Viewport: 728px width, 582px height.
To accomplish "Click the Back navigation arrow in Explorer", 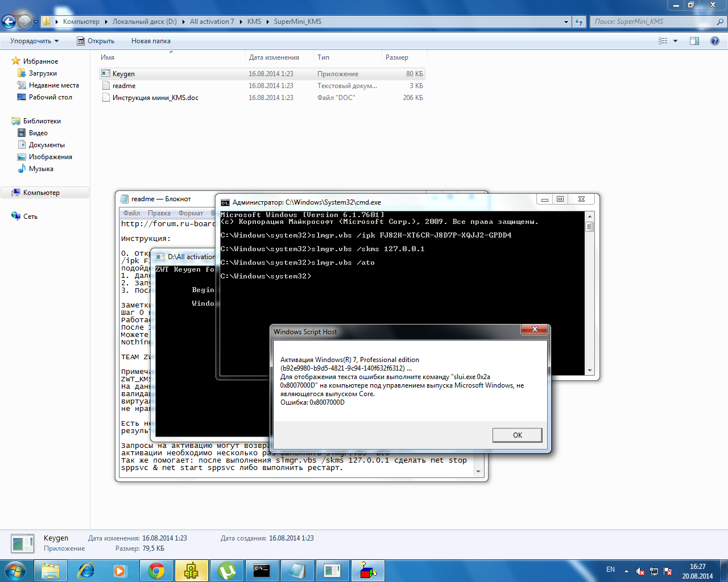I will point(9,22).
